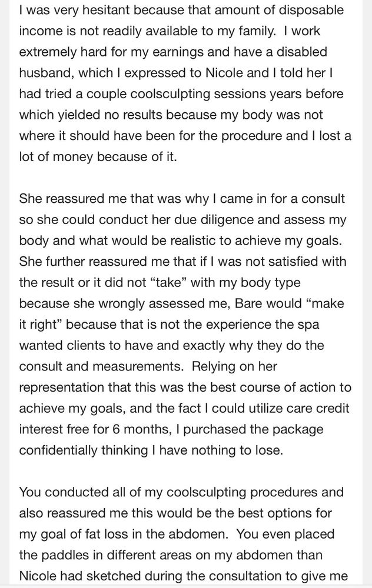Click the text "interest free for 6 months"
This screenshot has width=372, height=588.
96,429
